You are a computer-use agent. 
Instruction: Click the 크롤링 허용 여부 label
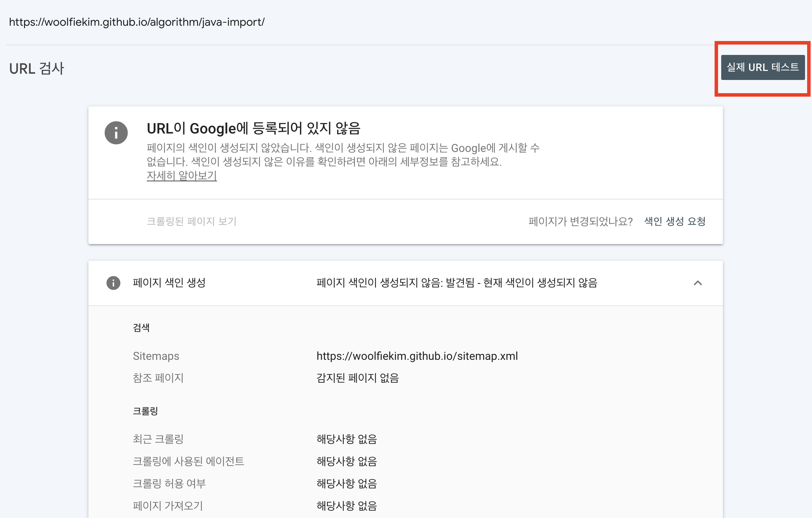click(169, 484)
